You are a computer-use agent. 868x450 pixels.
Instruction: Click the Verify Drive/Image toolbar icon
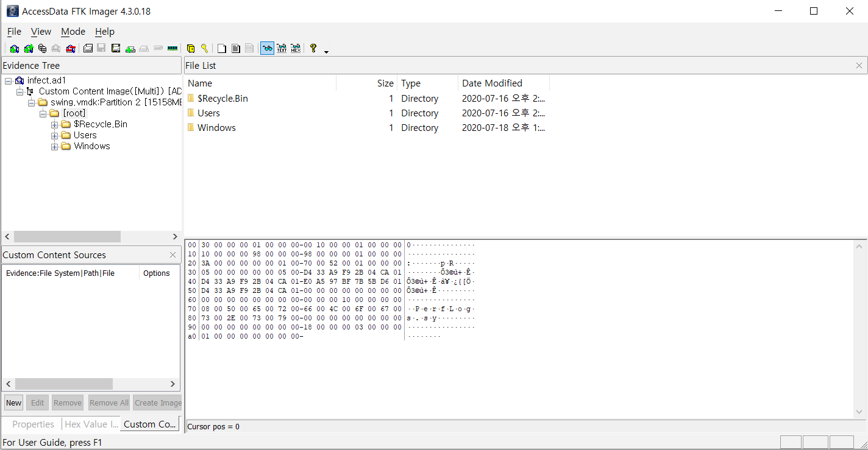point(158,48)
